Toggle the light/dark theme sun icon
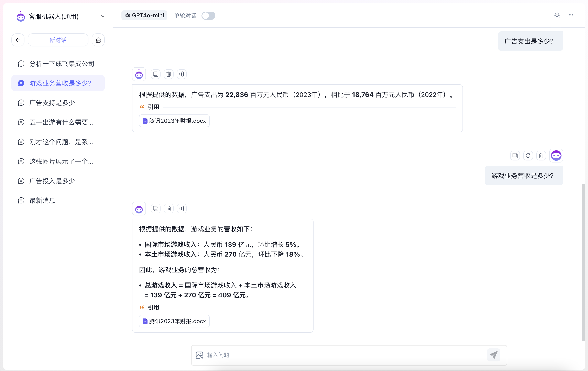 pos(557,15)
